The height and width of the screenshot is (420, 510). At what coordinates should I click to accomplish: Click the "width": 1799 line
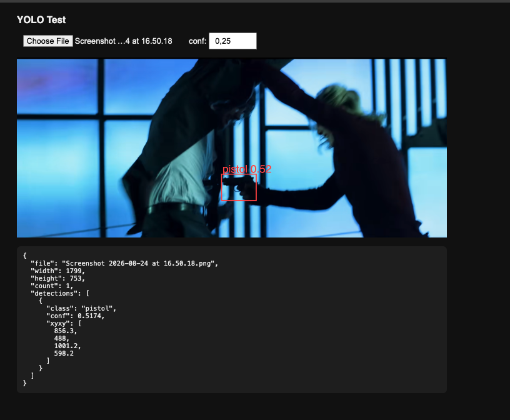[58, 271]
